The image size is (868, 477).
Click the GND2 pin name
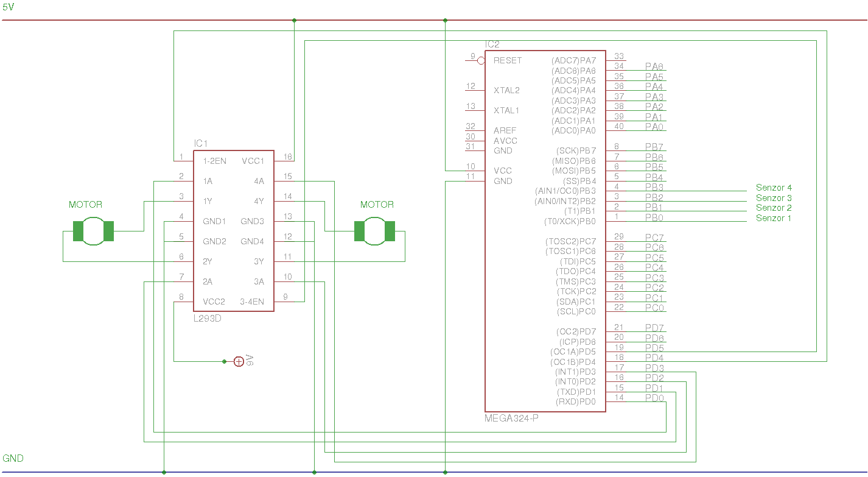(214, 241)
